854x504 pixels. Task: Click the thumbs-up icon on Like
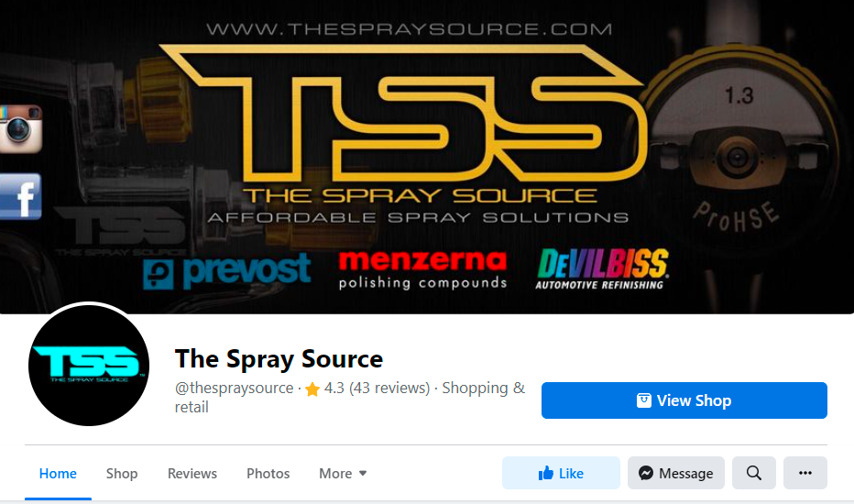click(546, 473)
